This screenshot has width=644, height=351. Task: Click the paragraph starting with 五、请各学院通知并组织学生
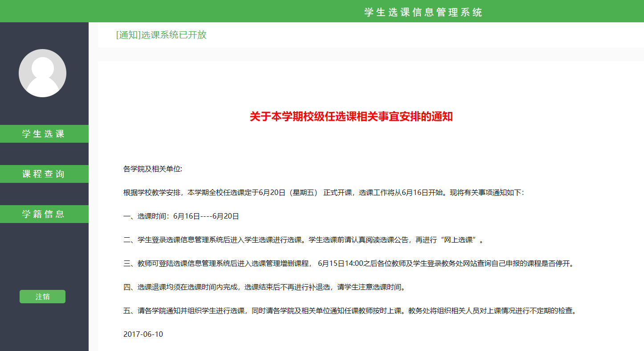(x=351, y=311)
